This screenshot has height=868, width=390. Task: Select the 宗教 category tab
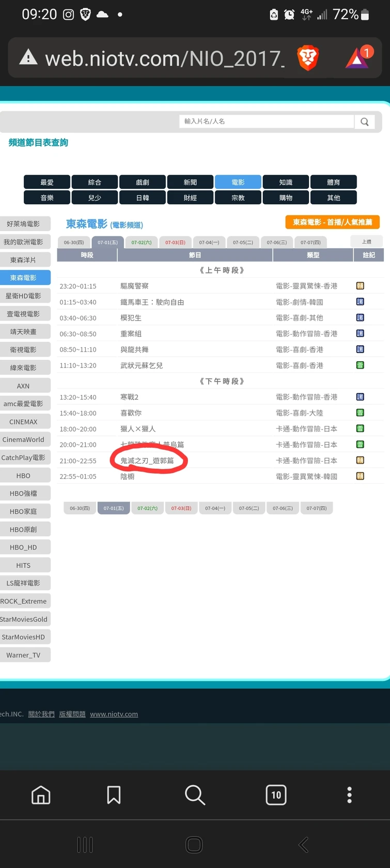(238, 197)
